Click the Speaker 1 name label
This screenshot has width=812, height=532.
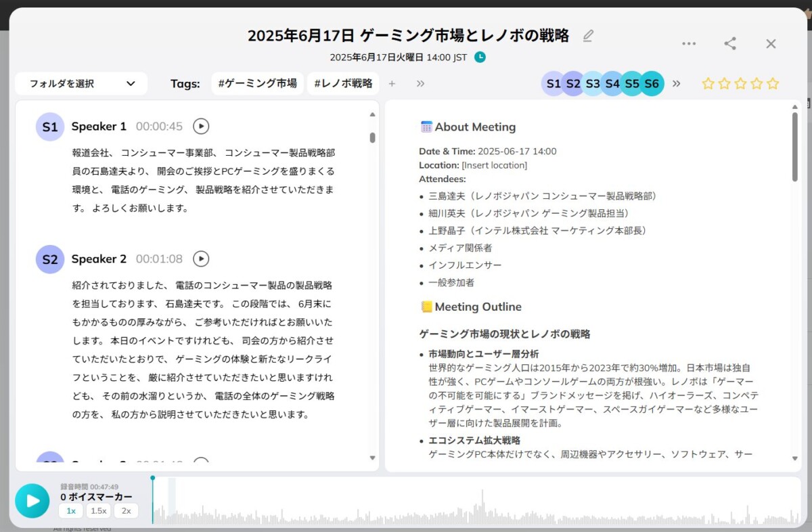click(99, 126)
